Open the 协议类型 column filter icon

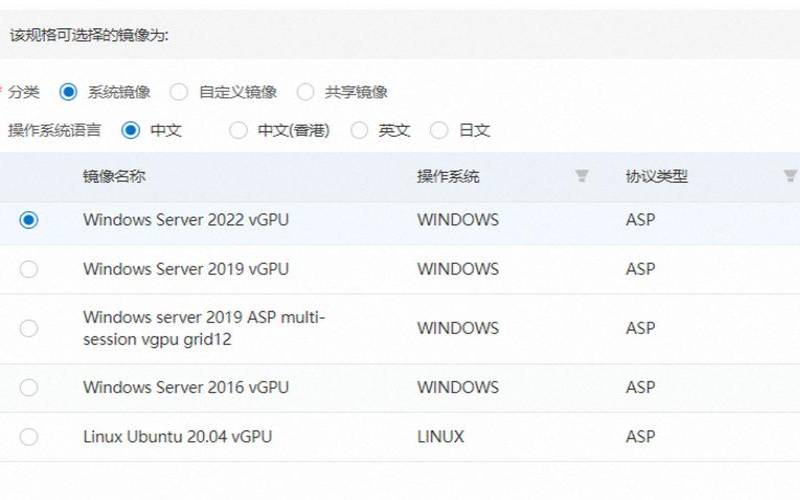790,177
